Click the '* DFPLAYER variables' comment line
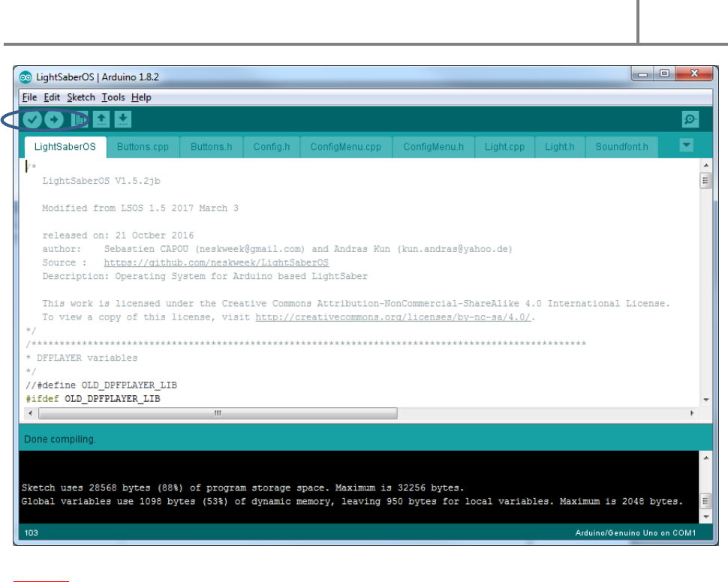 (x=82, y=358)
